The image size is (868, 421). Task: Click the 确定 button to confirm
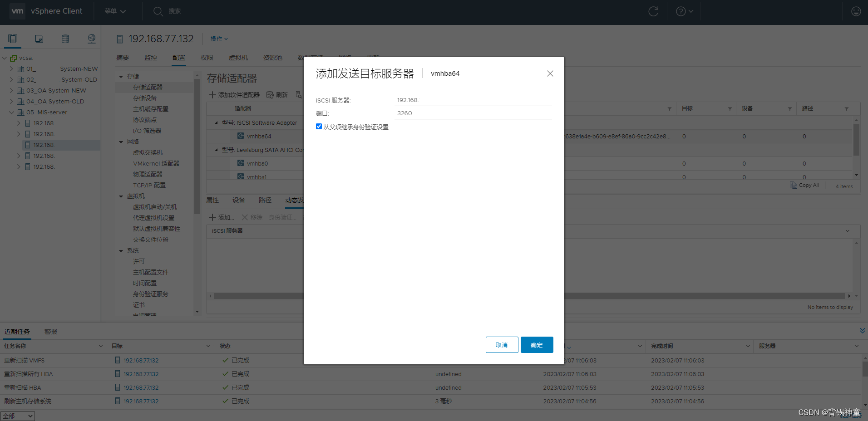[x=537, y=345]
